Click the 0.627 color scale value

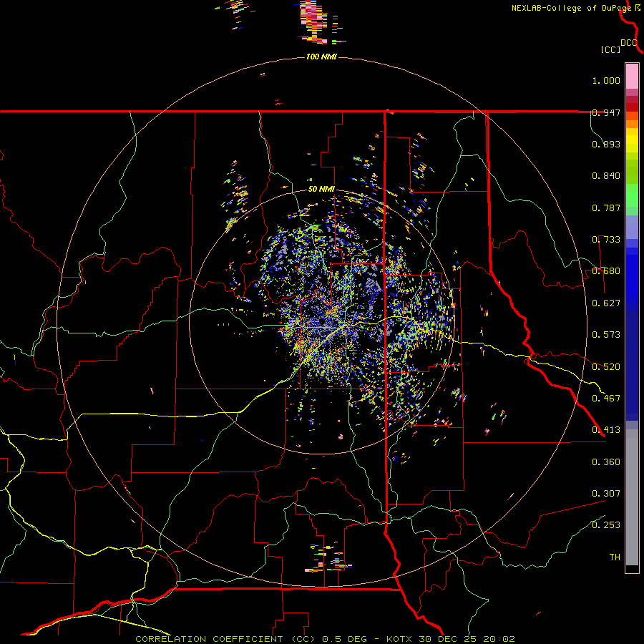point(606,303)
